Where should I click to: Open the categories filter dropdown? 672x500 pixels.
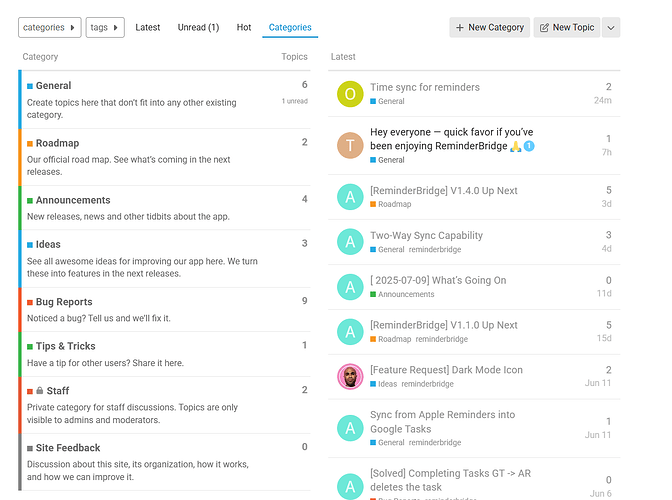pyautogui.click(x=49, y=27)
